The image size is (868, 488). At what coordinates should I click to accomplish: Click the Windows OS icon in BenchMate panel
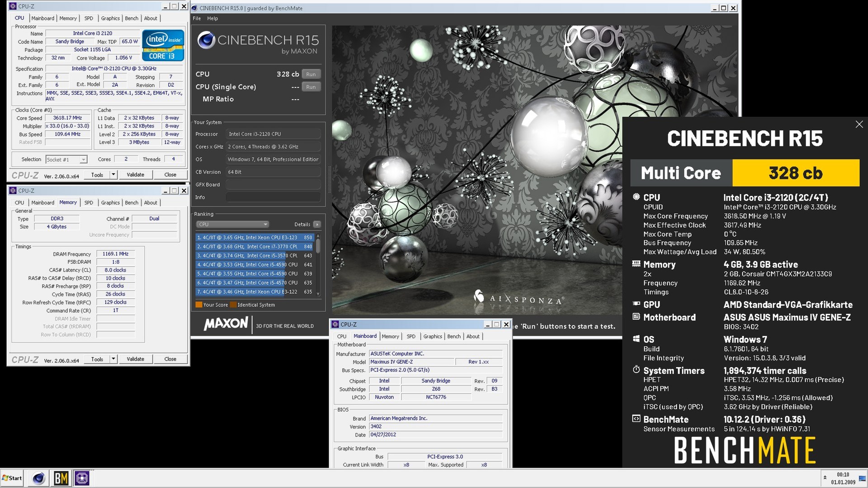pos(636,339)
